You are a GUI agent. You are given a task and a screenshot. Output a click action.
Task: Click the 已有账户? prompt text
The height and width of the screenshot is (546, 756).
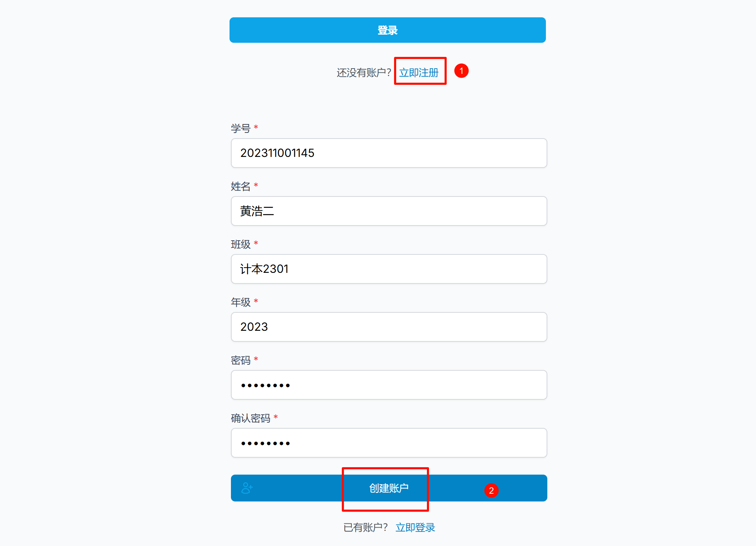pyautogui.click(x=366, y=528)
